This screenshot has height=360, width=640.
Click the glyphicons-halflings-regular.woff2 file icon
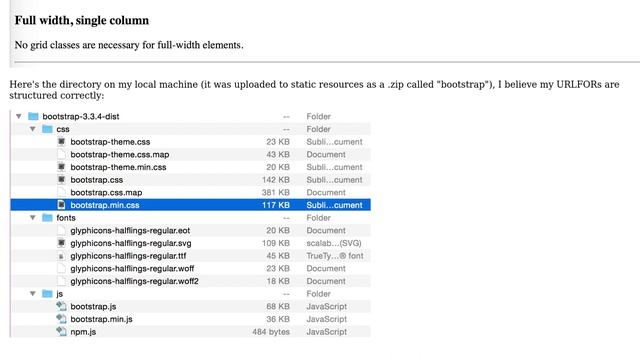coord(61,281)
